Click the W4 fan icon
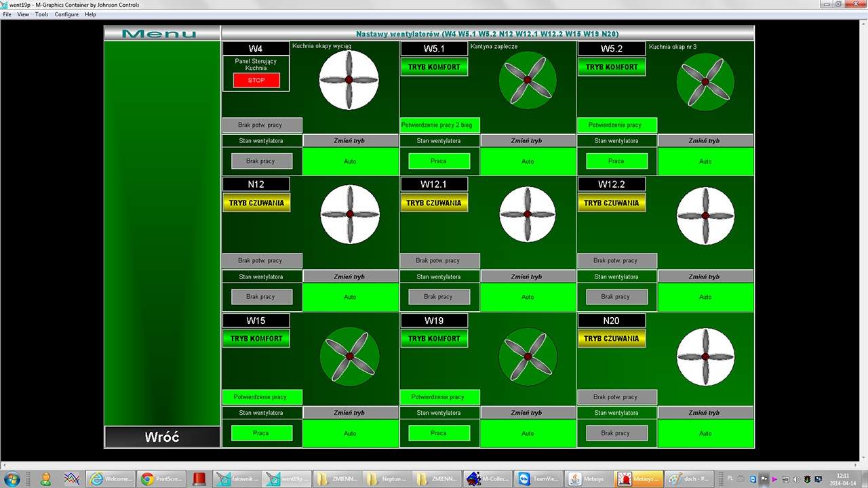868x488 pixels. point(349,80)
